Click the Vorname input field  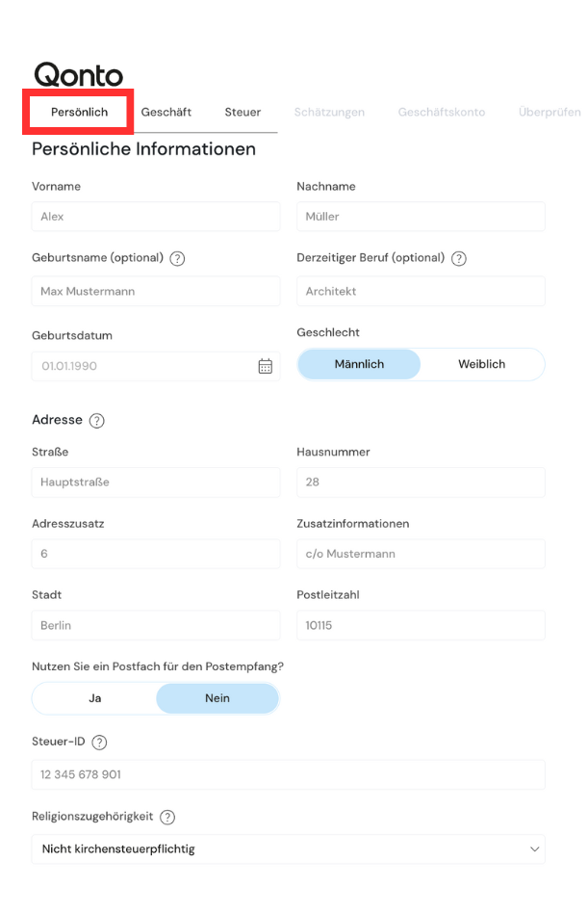[x=156, y=217]
